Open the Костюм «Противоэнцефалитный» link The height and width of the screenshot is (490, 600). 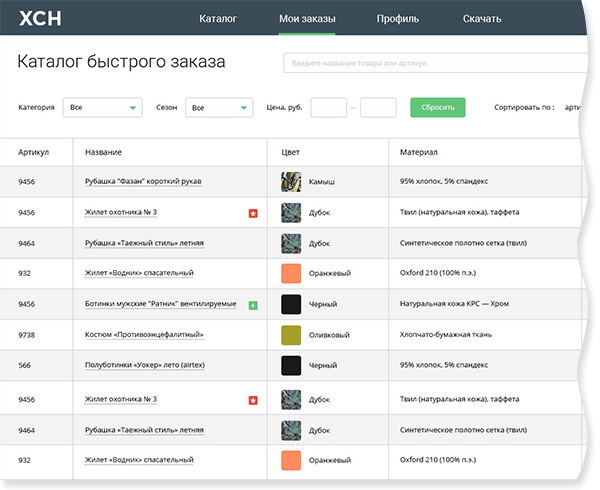tap(144, 335)
